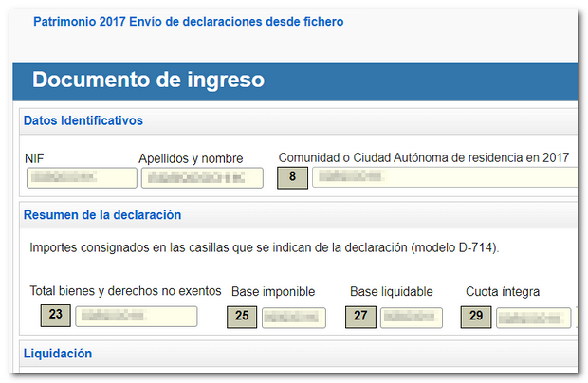Click the Importes consignados description text

[x=265, y=248]
